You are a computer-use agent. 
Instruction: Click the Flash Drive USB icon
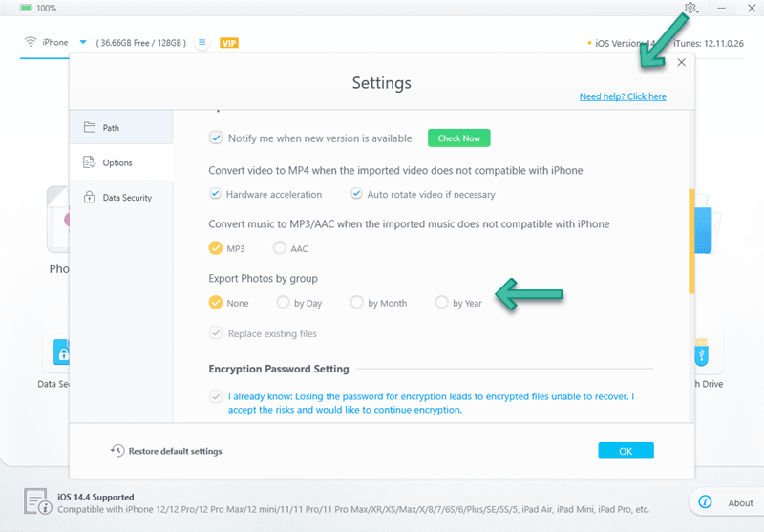pos(701,351)
